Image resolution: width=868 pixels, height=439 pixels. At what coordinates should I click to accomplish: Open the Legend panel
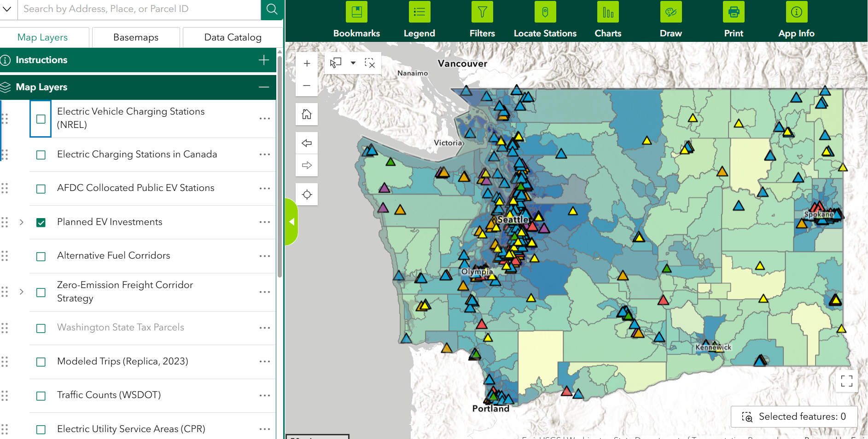tap(419, 12)
